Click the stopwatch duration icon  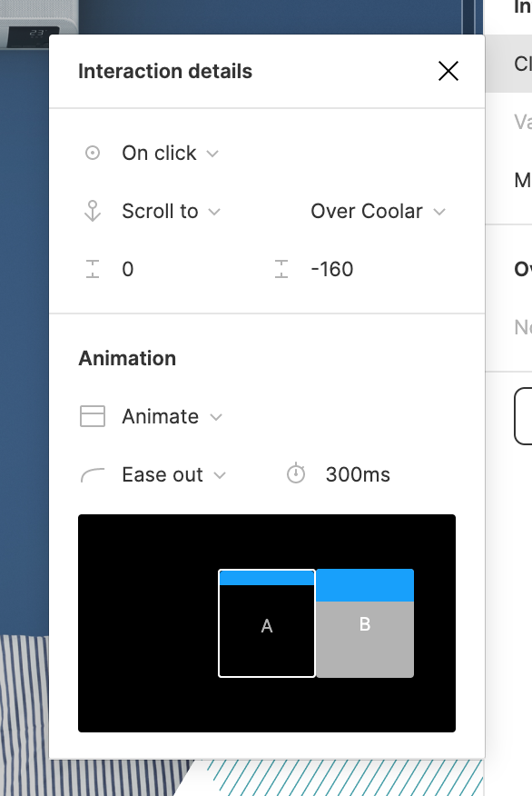[296, 473]
